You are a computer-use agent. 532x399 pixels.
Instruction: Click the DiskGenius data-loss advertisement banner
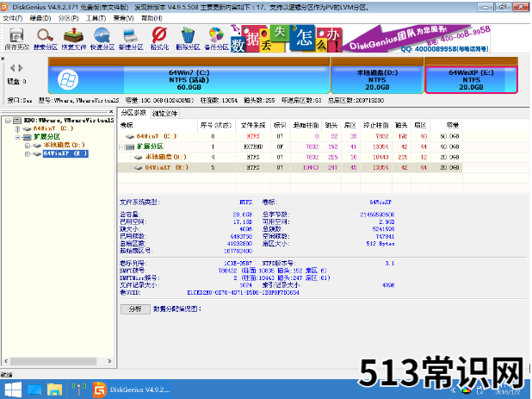coord(361,39)
